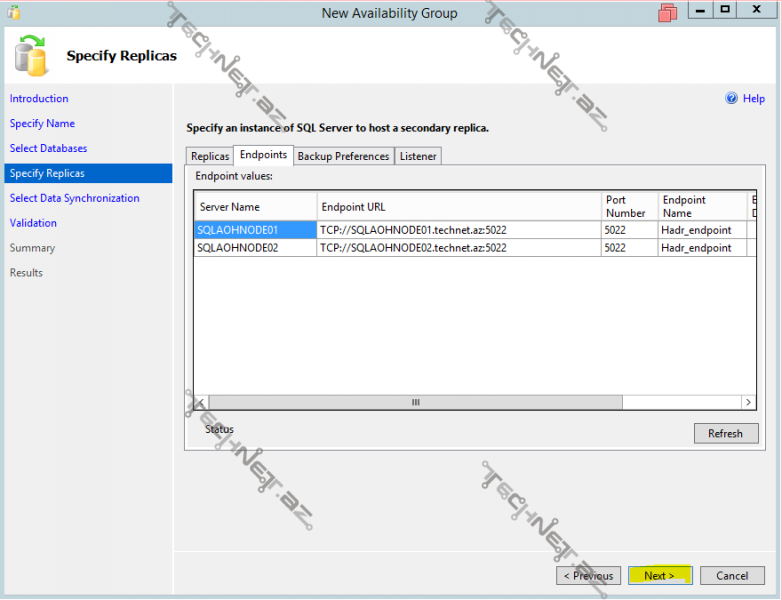Click the Help question mark icon

click(x=731, y=98)
